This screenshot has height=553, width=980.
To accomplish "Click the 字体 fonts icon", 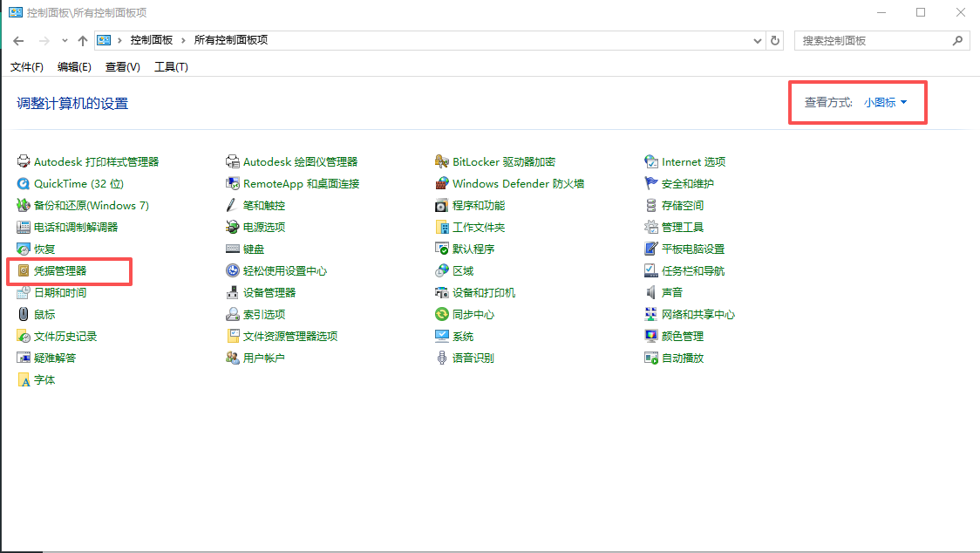I will coord(24,379).
